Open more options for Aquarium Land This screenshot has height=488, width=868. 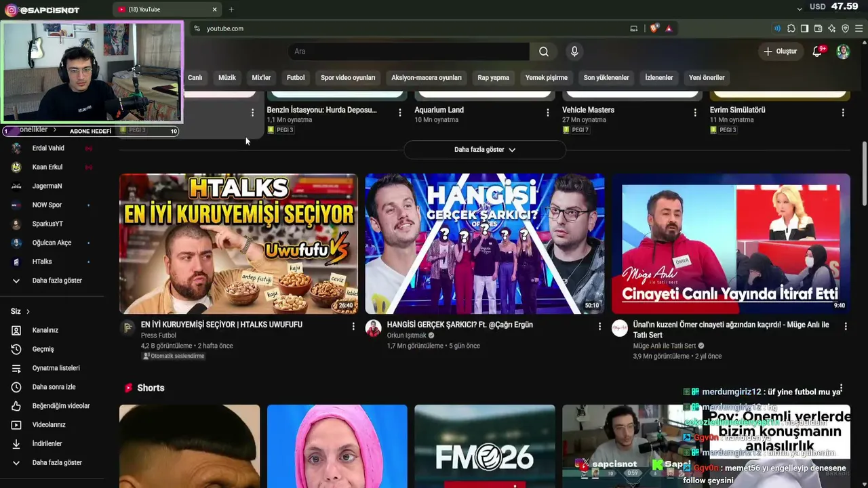click(548, 113)
